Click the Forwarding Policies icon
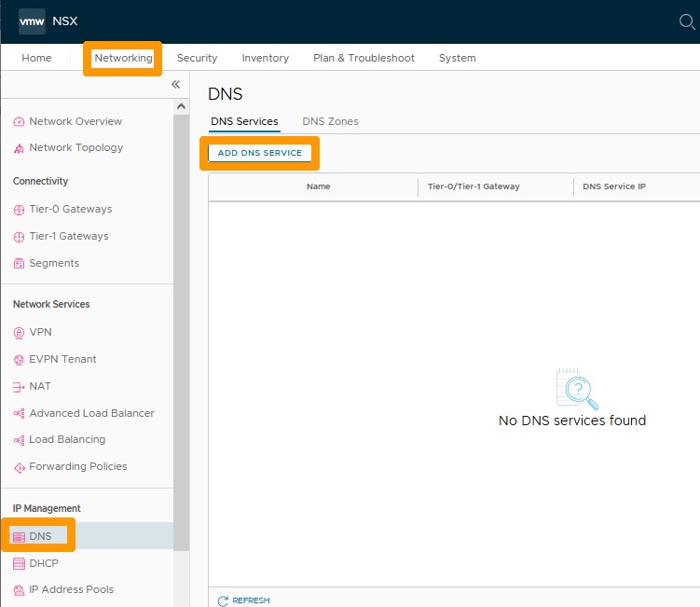The height and width of the screenshot is (607, 700). 19,467
